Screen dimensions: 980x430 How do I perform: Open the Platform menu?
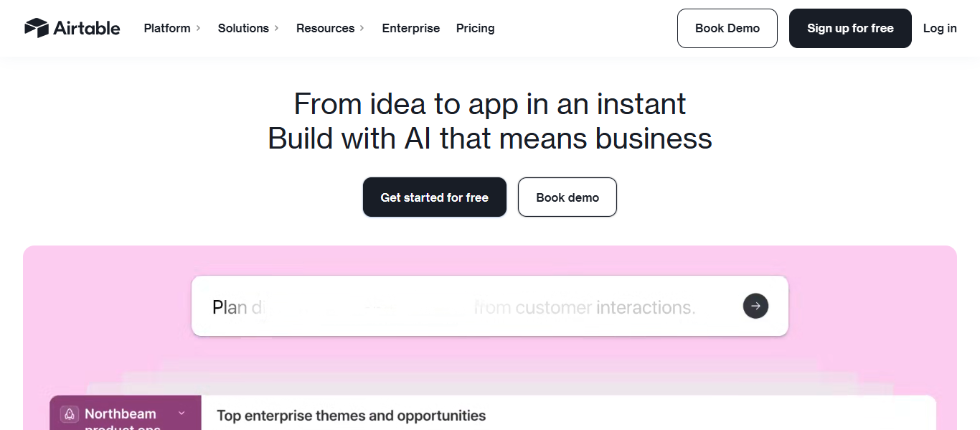pos(167,28)
